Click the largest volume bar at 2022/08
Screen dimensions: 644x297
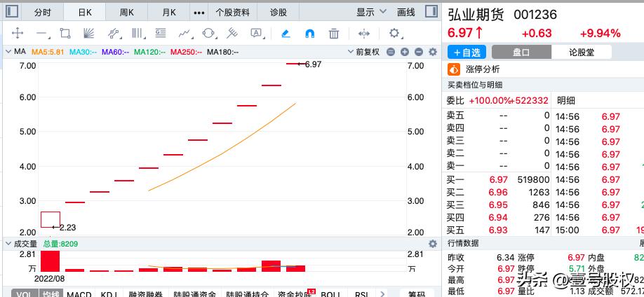click(x=50, y=261)
